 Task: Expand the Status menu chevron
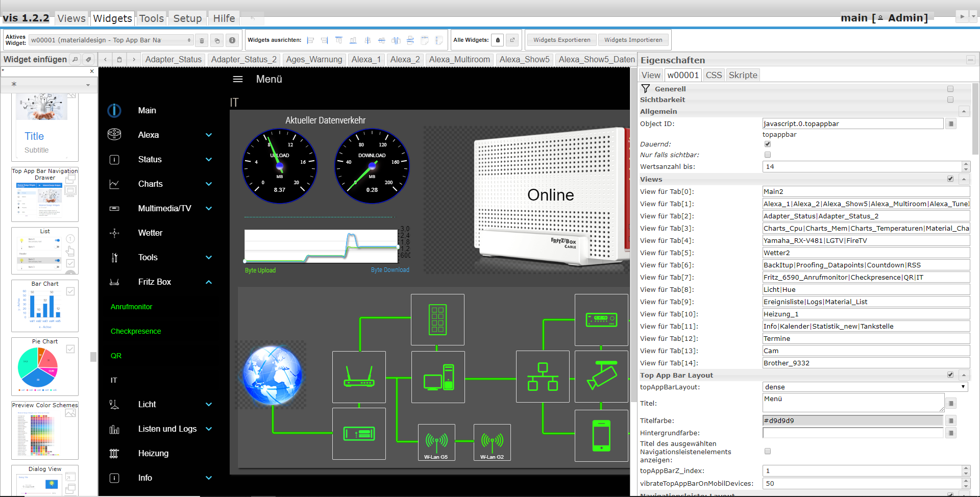(209, 159)
